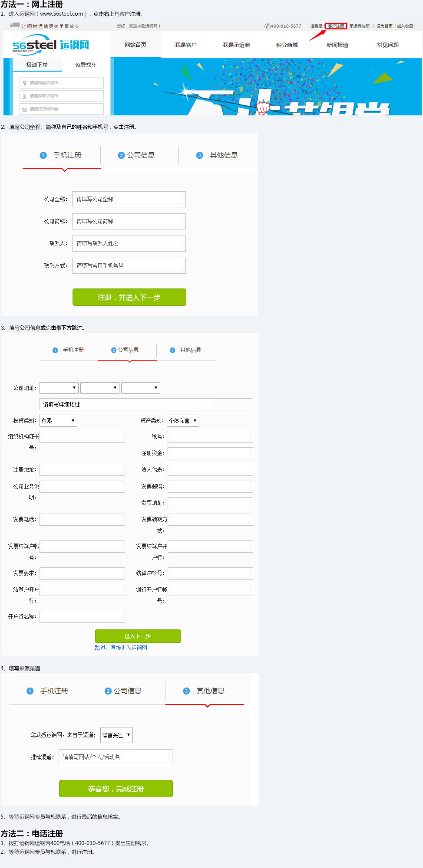Click the 开户行名称 input field
The height and width of the screenshot is (868, 423).
pos(83,617)
